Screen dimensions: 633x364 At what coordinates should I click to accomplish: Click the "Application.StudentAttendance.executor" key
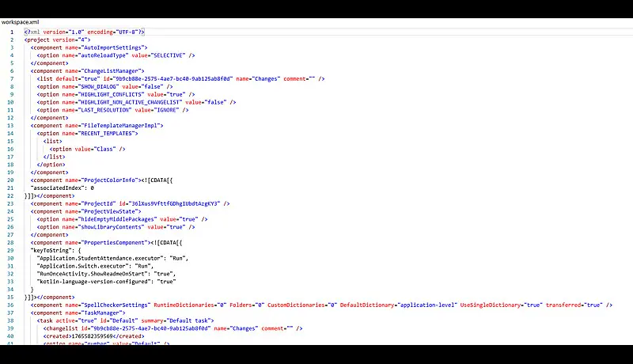pos(100,258)
